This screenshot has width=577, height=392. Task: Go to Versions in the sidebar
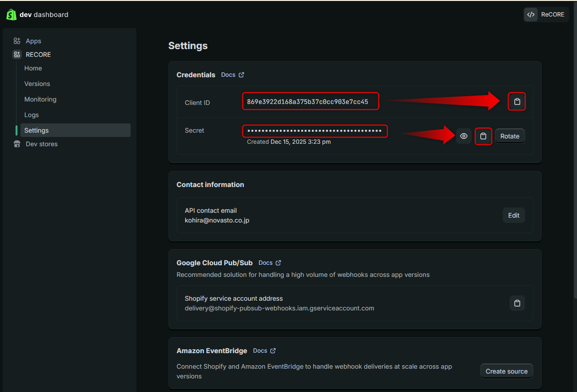click(x=37, y=84)
